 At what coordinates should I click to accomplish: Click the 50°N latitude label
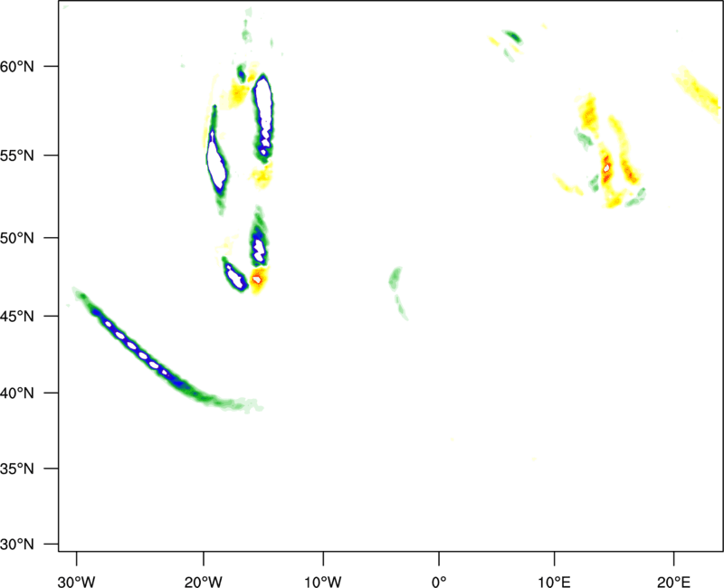pos(17,238)
